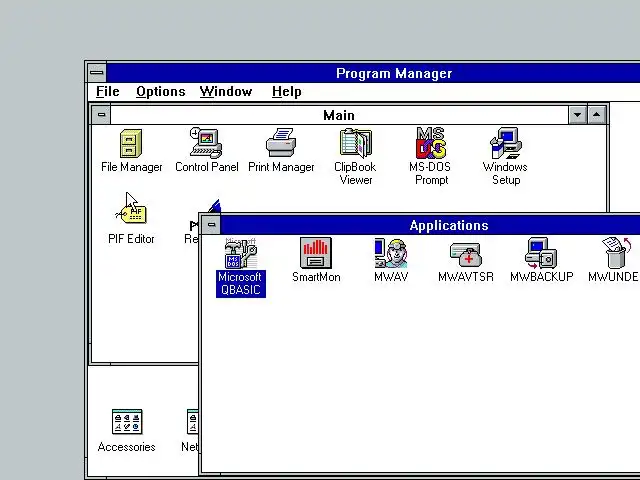Open Applications window control-menu box

tap(211, 224)
